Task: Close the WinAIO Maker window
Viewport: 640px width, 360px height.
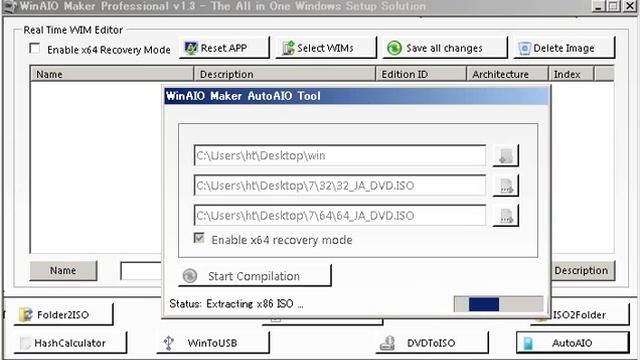Action: [630, 6]
